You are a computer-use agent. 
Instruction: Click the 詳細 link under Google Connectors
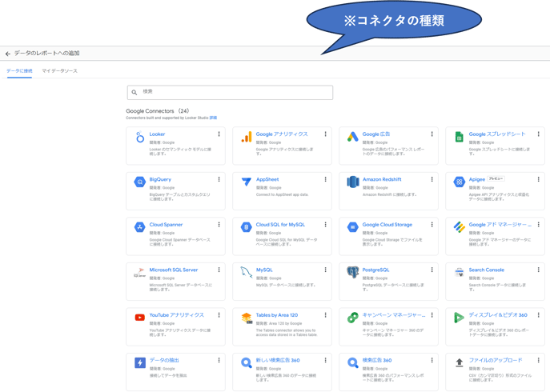(213, 118)
